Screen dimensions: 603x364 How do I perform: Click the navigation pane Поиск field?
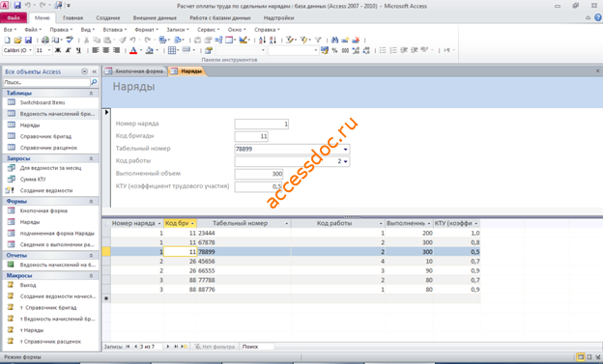46,82
